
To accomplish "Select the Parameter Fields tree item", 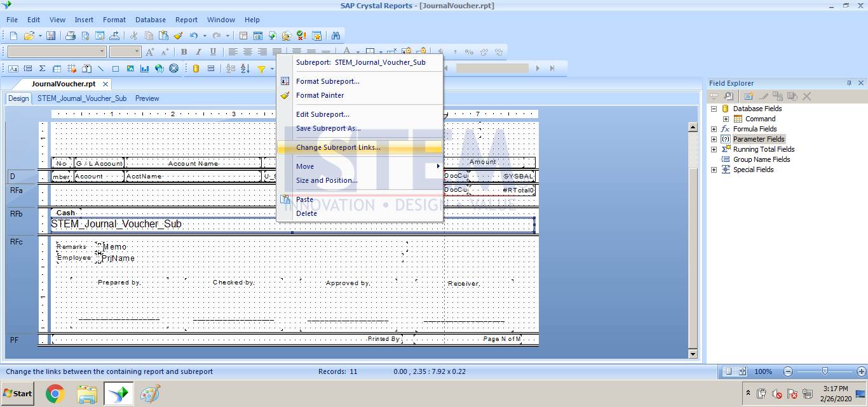I will [x=759, y=139].
